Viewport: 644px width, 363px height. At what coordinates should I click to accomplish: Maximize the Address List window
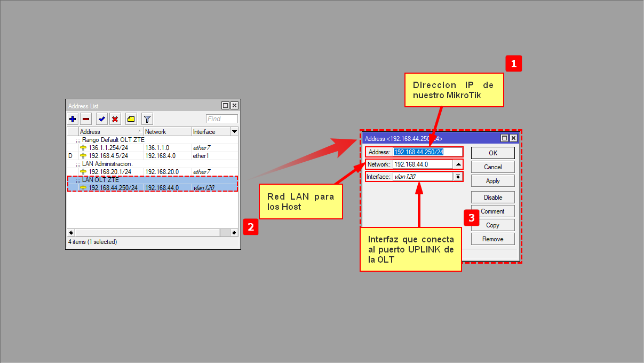[x=225, y=106]
